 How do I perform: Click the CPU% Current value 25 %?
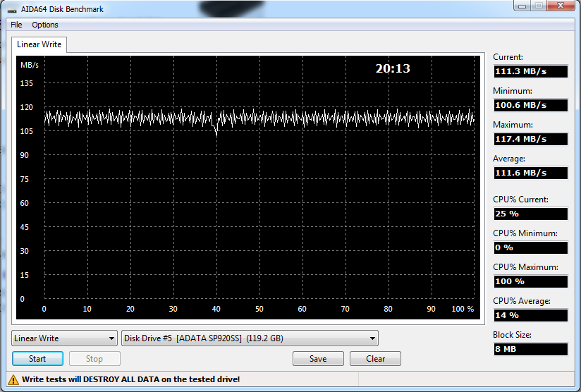(531, 214)
